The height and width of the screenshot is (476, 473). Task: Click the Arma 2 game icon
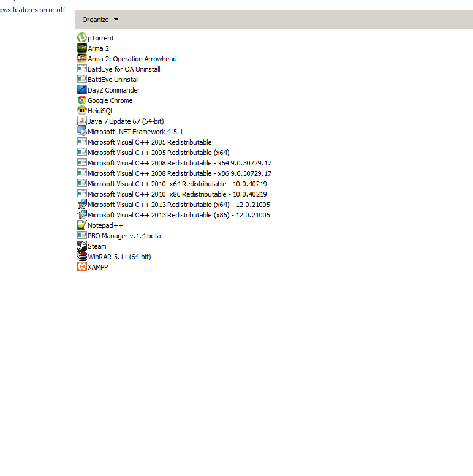click(x=82, y=48)
